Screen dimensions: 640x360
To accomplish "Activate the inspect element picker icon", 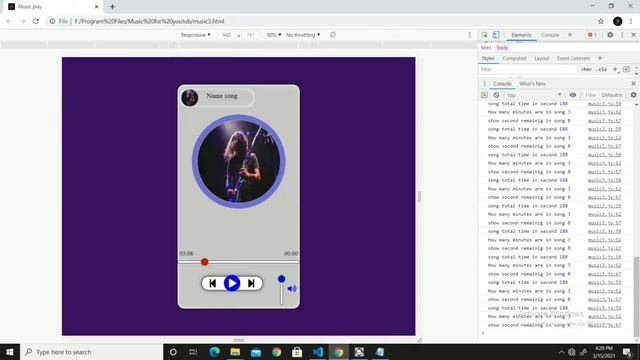I will (x=484, y=35).
